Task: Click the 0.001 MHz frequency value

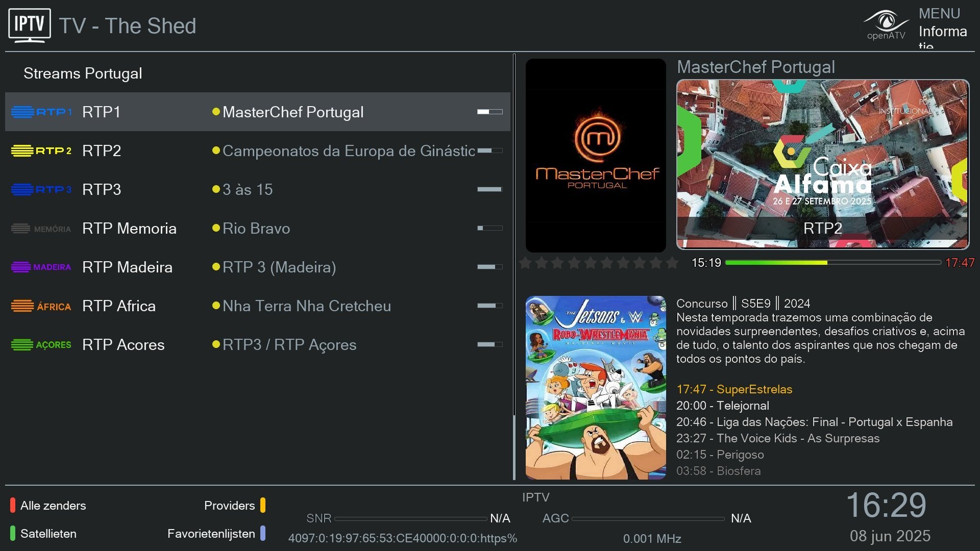Action: tap(652, 539)
